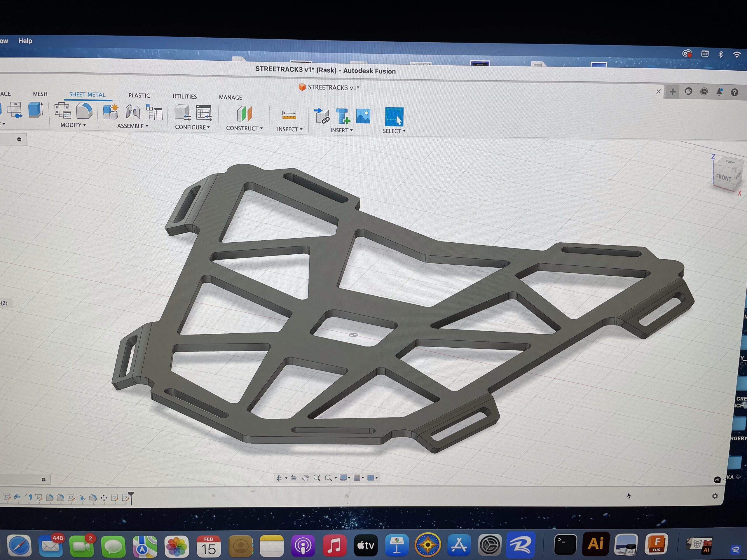This screenshot has height=560, width=747.
Task: Open Safari from the Dock
Action: point(20,545)
